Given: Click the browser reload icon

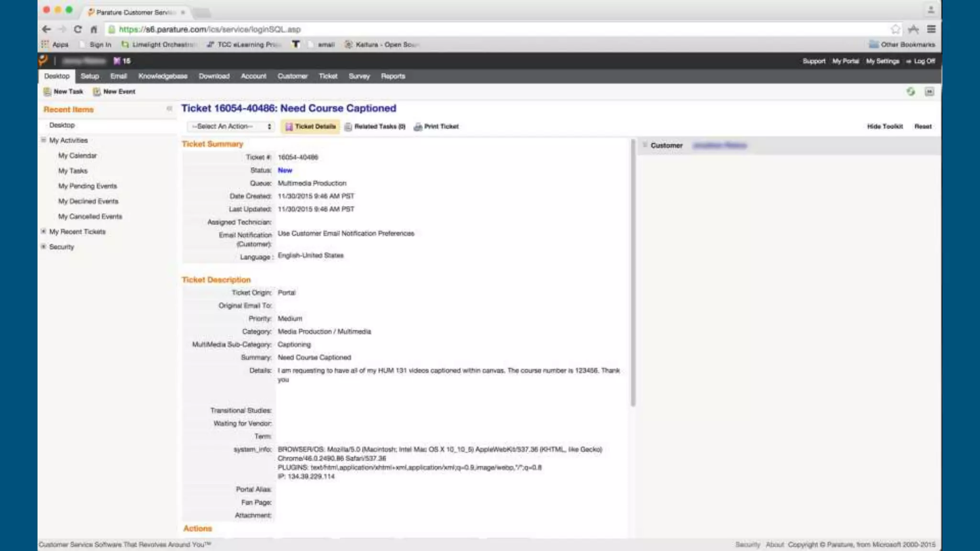Looking at the screenshot, I should click(x=78, y=29).
